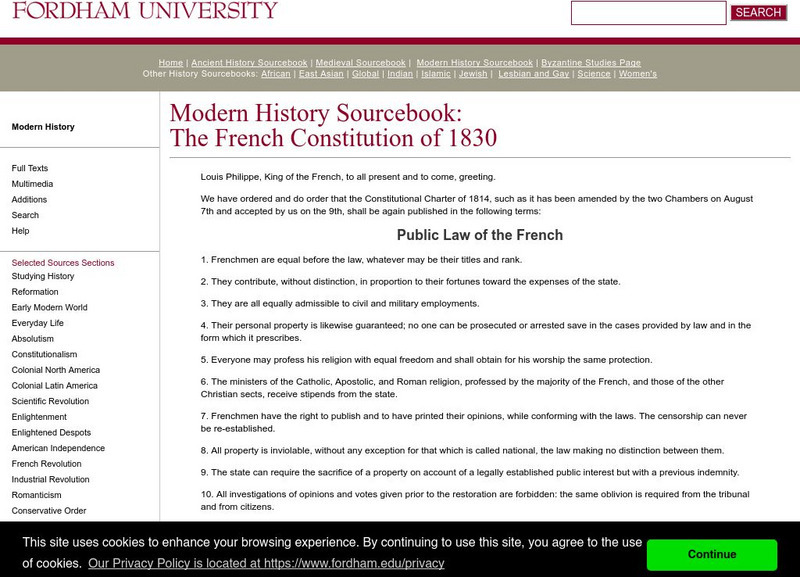Open American Independence section
This screenshot has height=577, width=800.
pos(58,448)
